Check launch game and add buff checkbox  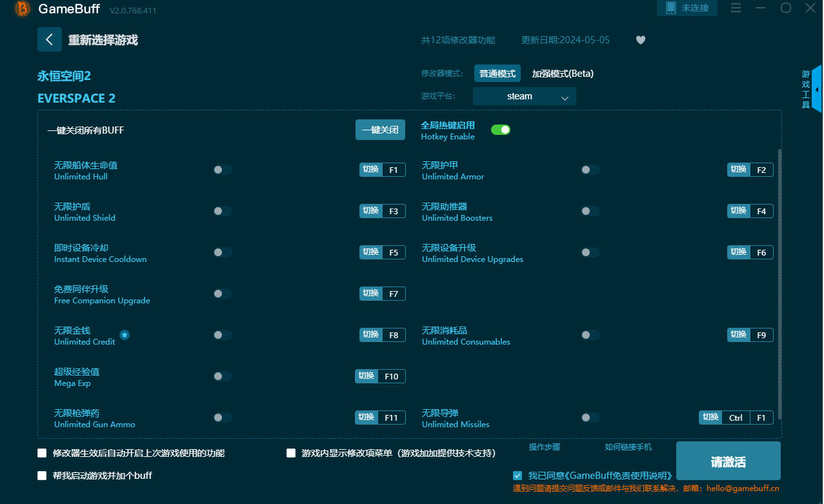pyautogui.click(x=42, y=476)
